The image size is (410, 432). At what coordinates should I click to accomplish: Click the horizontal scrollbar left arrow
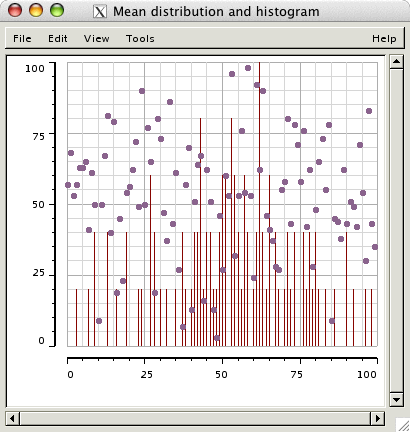pos(13,418)
